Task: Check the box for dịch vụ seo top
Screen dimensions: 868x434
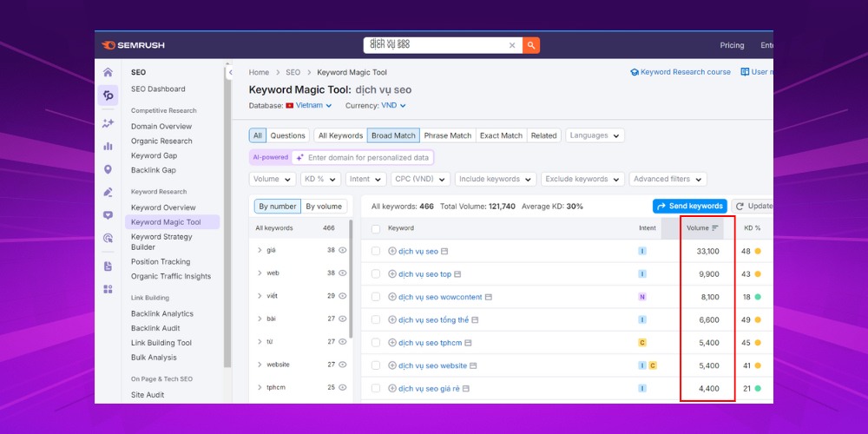Action: [x=376, y=274]
